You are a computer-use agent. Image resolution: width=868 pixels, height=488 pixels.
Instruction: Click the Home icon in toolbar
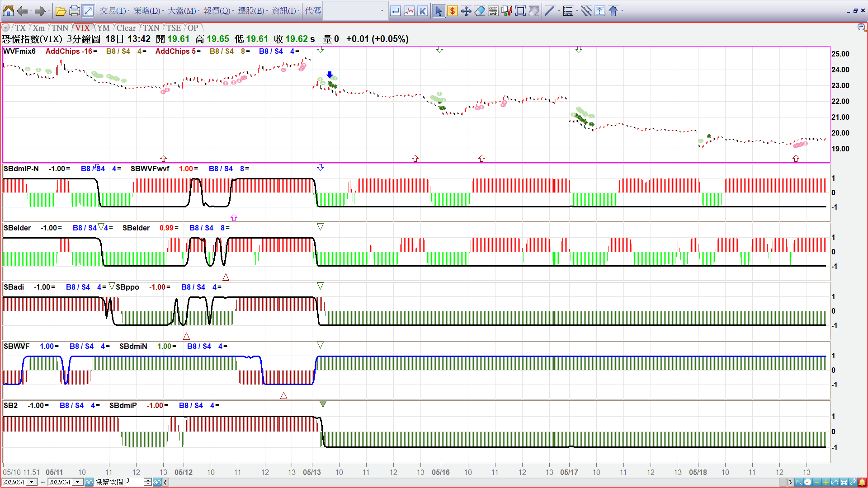[8, 11]
